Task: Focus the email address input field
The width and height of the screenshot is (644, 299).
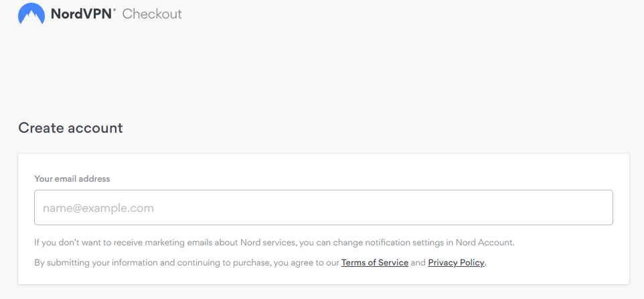Action: click(323, 207)
